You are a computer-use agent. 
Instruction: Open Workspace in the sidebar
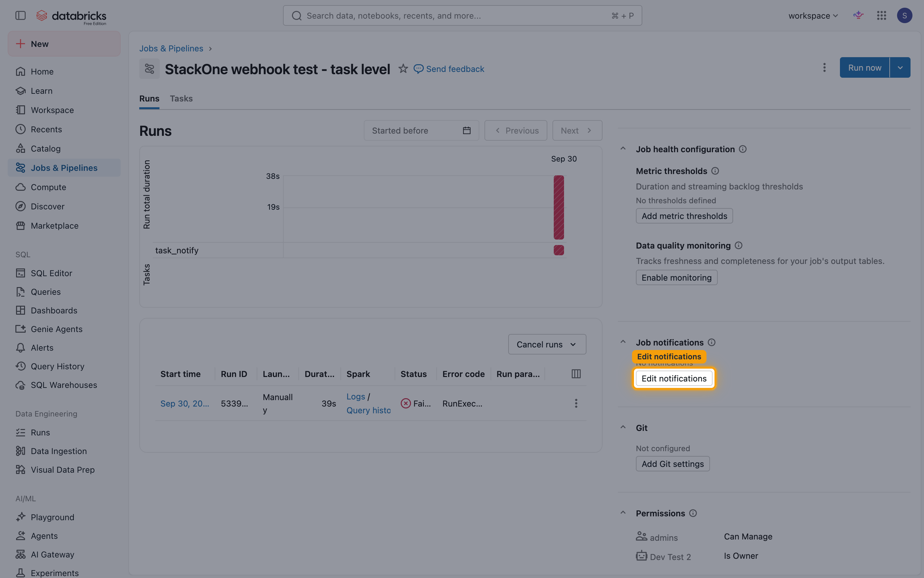point(64,110)
